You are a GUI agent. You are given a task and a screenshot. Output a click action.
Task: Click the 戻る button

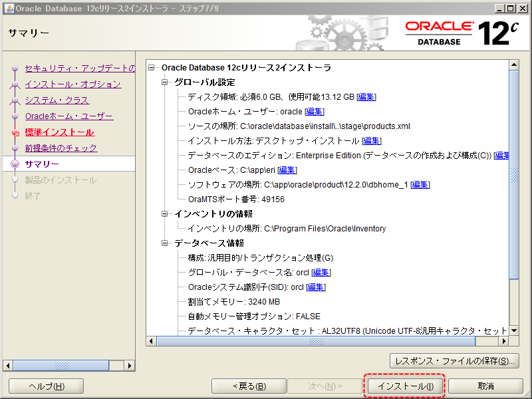point(249,386)
